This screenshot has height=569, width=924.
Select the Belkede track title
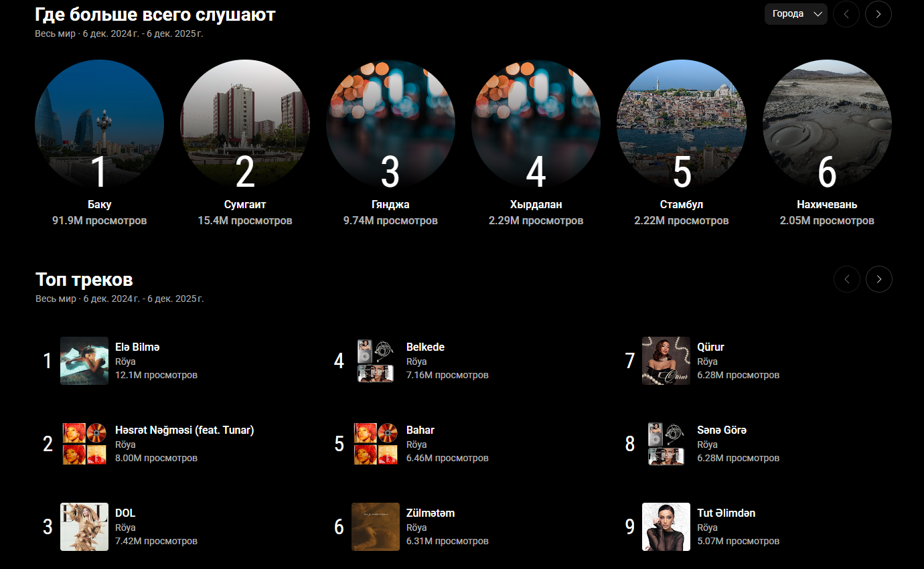[425, 347]
